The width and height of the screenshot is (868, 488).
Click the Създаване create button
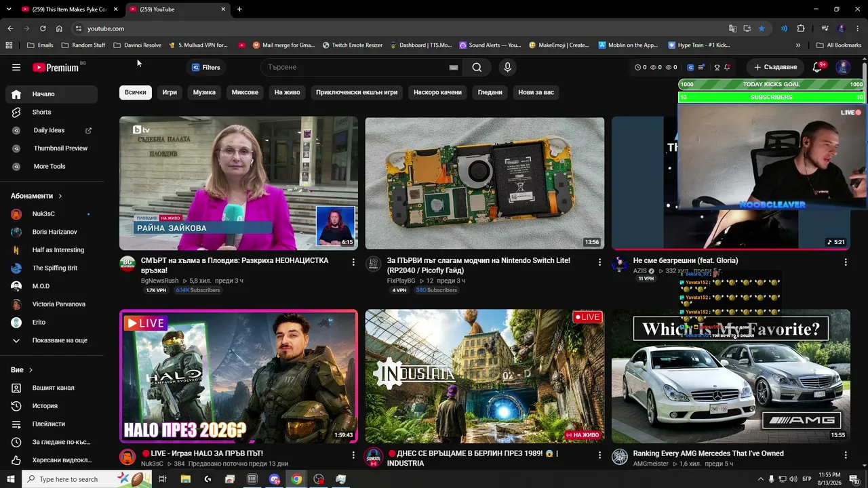coord(775,67)
